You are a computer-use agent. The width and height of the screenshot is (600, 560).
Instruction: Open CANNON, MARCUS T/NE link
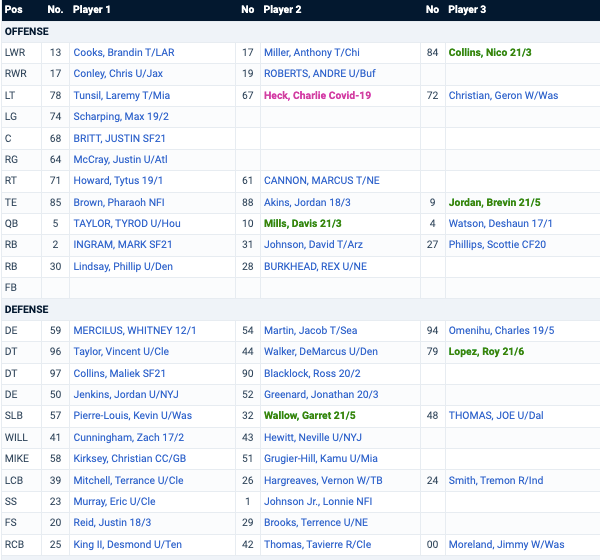tap(321, 180)
